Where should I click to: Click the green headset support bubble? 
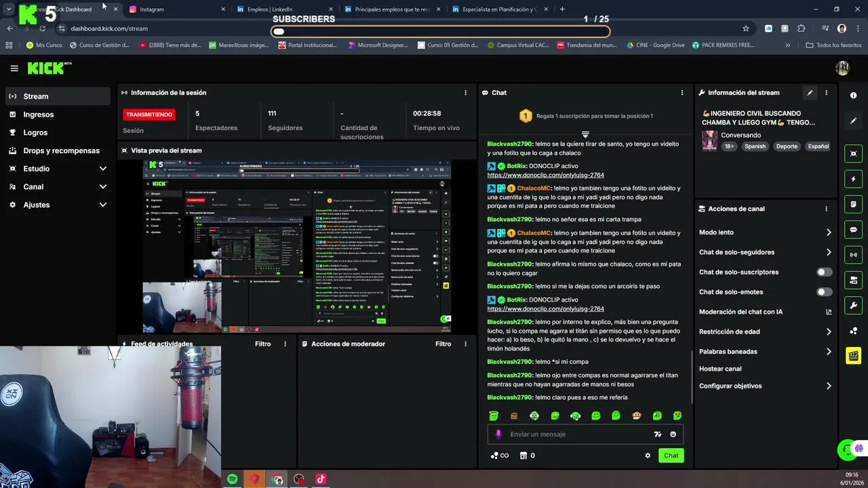(x=845, y=449)
